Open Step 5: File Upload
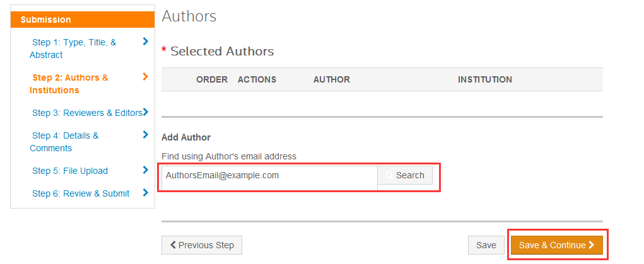644x264 pixels. 69,171
